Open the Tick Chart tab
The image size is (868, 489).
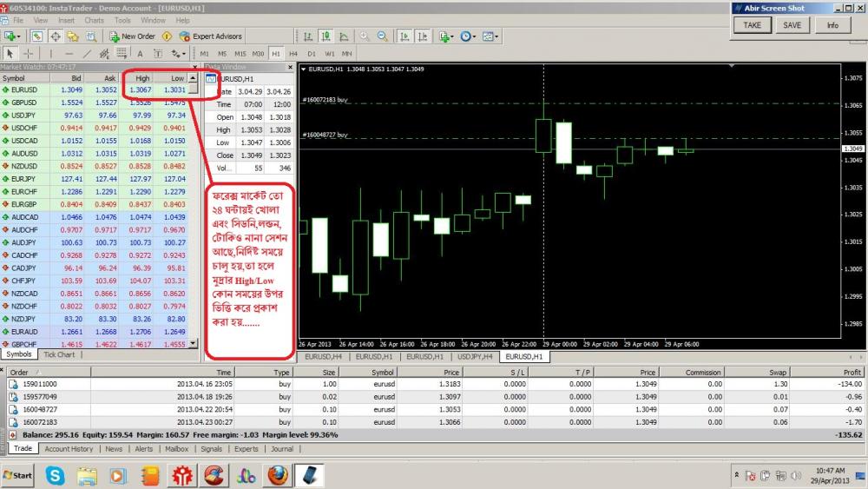59,354
